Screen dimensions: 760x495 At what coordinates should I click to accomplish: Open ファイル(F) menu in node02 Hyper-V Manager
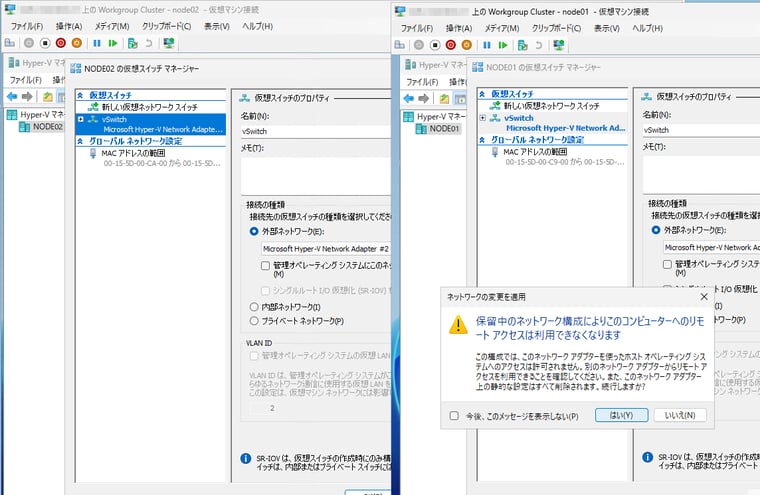26,80
